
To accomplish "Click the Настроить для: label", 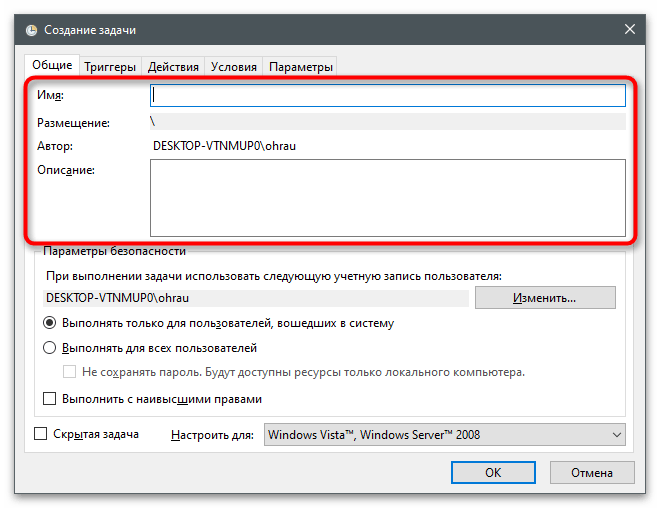I will pos(213,435).
